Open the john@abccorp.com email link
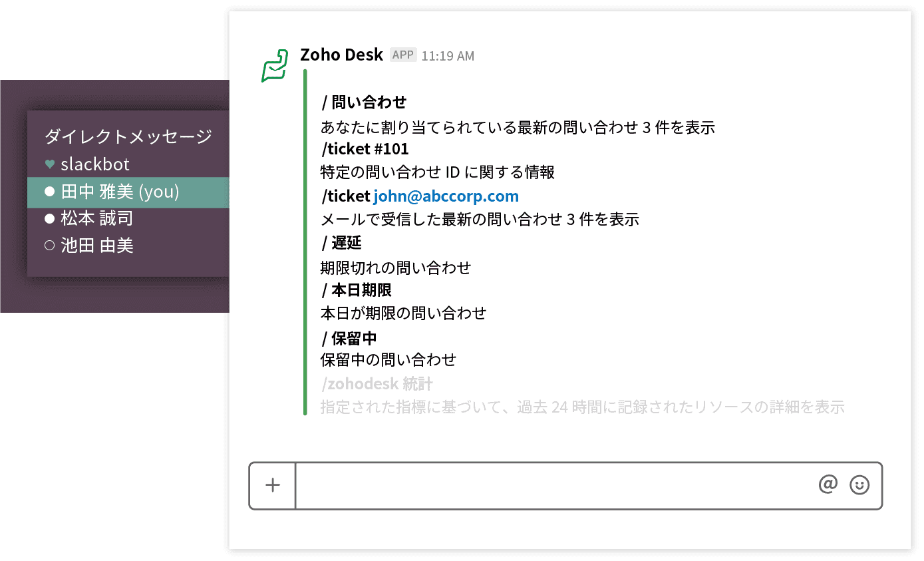Image resolution: width=924 pixels, height=561 pixels. point(446,196)
